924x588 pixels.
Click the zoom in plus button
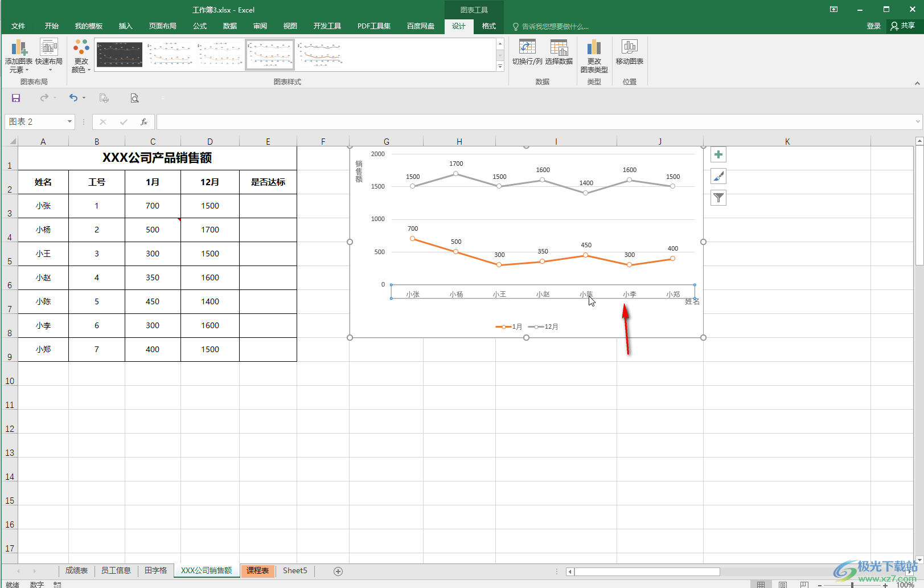[x=885, y=585]
